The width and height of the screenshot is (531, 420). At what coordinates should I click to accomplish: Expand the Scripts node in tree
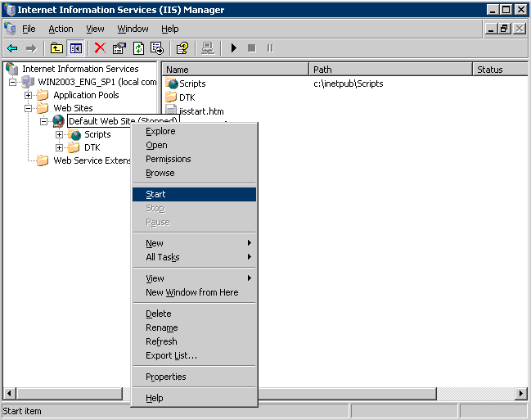pos(59,134)
